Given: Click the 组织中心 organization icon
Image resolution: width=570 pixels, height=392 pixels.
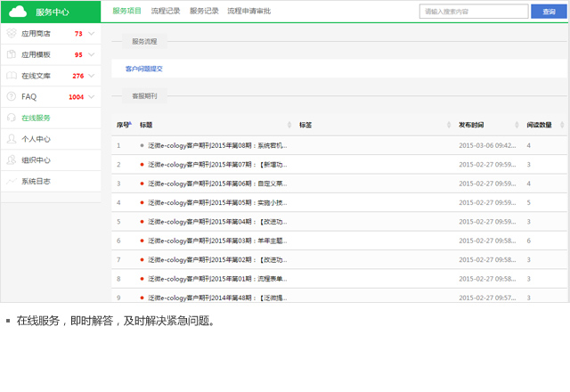Looking at the screenshot, I should [x=12, y=160].
